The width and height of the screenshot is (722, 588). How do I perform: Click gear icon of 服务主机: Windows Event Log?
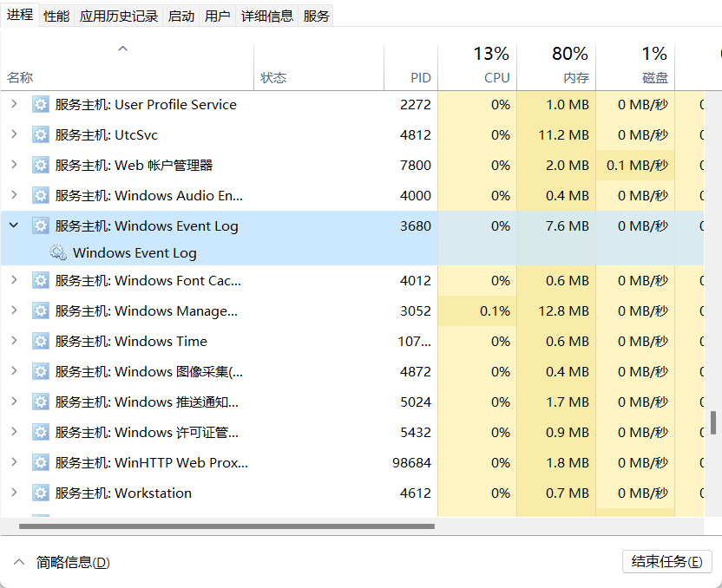coord(41,225)
